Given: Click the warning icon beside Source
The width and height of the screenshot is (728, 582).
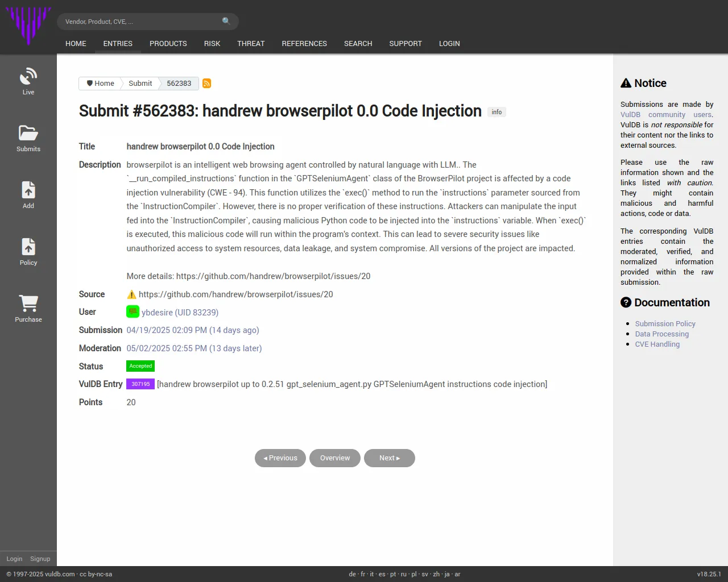Looking at the screenshot, I should point(131,294).
